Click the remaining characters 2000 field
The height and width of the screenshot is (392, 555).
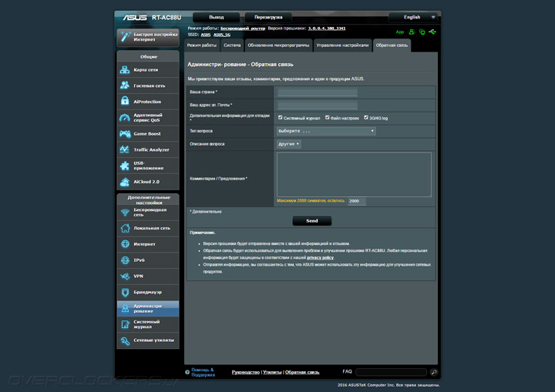tap(356, 201)
